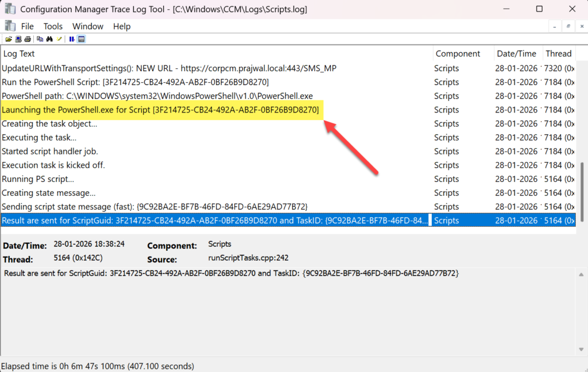Click the Highlight pencil icon
This screenshot has height=372, width=588.
coord(59,39)
